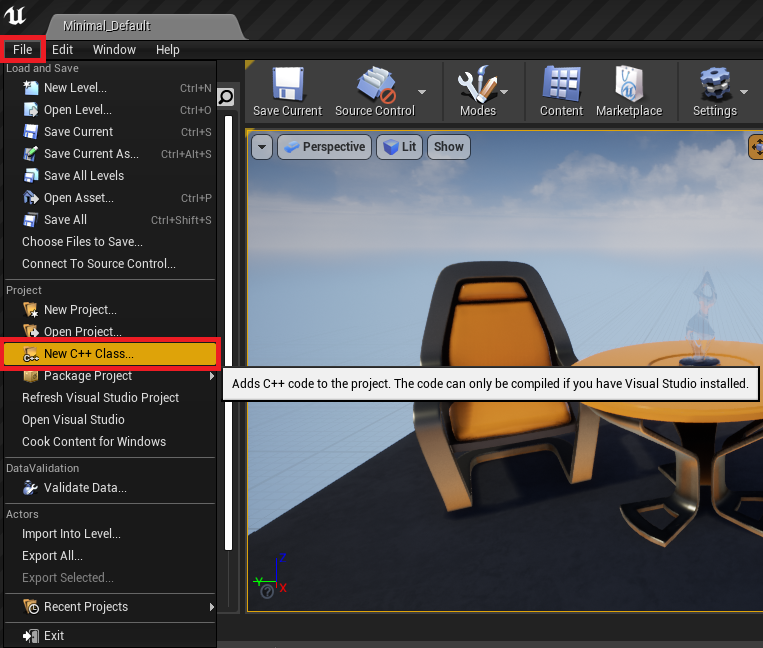The width and height of the screenshot is (763, 648).
Task: Click the Exit door icon
Action: pos(31,636)
